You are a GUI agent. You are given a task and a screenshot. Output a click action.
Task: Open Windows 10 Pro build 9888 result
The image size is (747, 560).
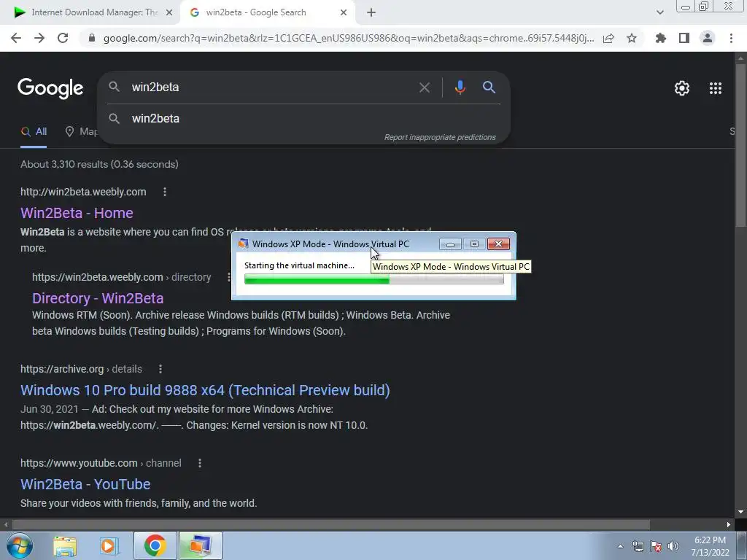pos(205,390)
